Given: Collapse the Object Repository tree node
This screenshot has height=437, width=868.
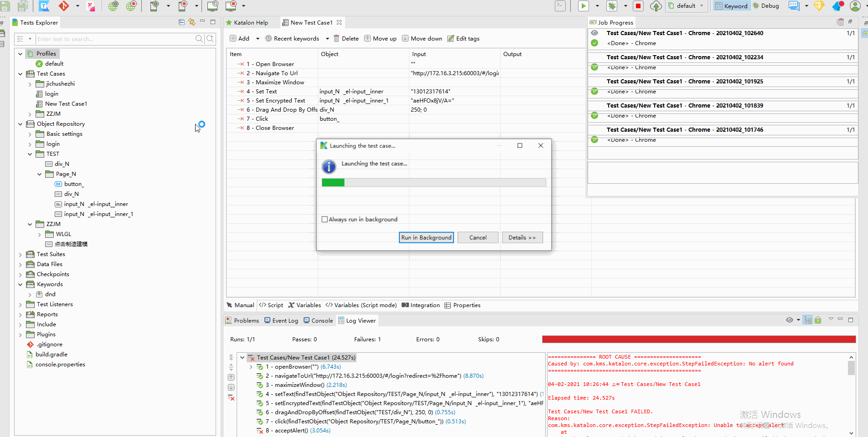Looking at the screenshot, I should pyautogui.click(x=20, y=124).
